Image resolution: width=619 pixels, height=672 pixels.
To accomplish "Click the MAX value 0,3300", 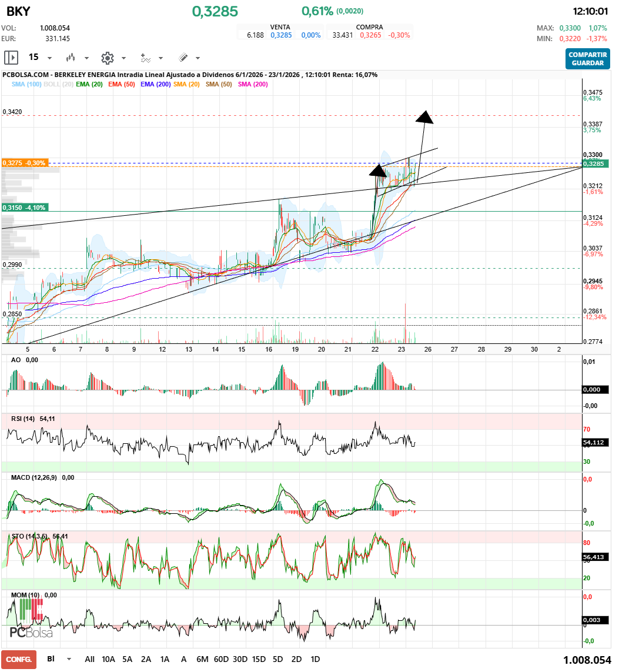I will (570, 28).
